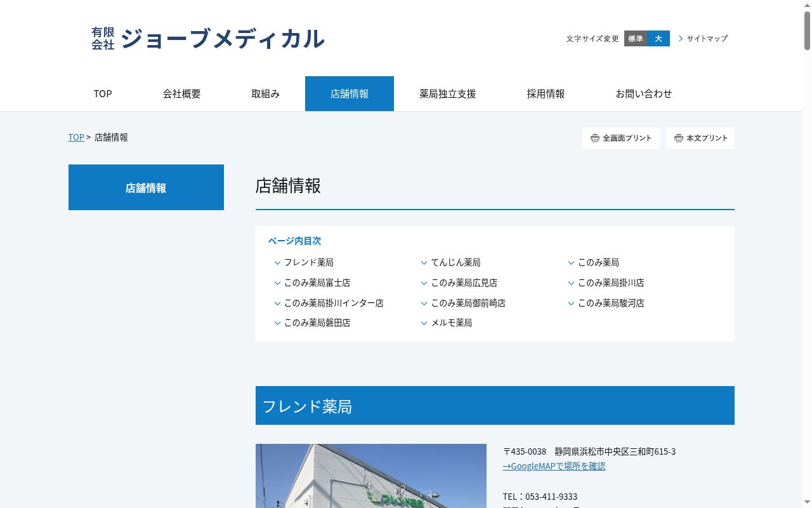Image resolution: width=812 pixels, height=508 pixels.
Task: Open the 取組み navigation tab
Action: pyautogui.click(x=265, y=93)
